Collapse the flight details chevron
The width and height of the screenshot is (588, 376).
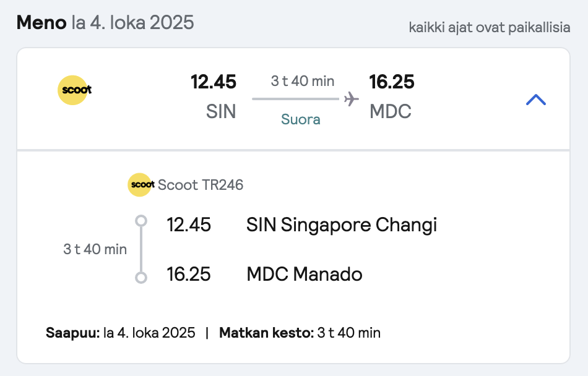[x=536, y=100]
